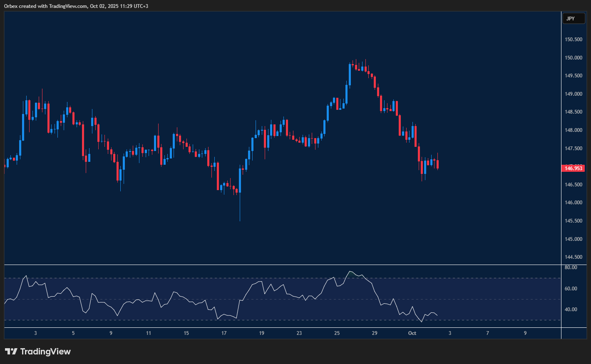591x364 pixels.
Task: Click the 150.500 price axis label
Action: coord(573,40)
